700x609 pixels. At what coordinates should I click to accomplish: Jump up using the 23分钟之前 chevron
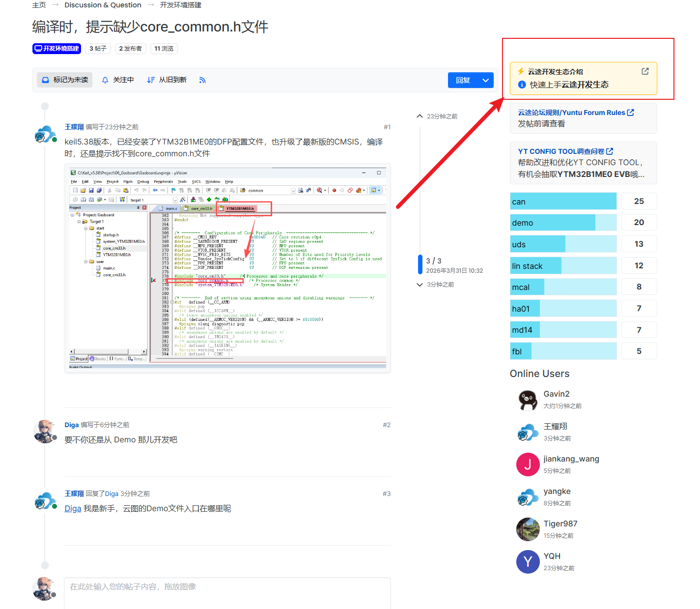coord(420,116)
